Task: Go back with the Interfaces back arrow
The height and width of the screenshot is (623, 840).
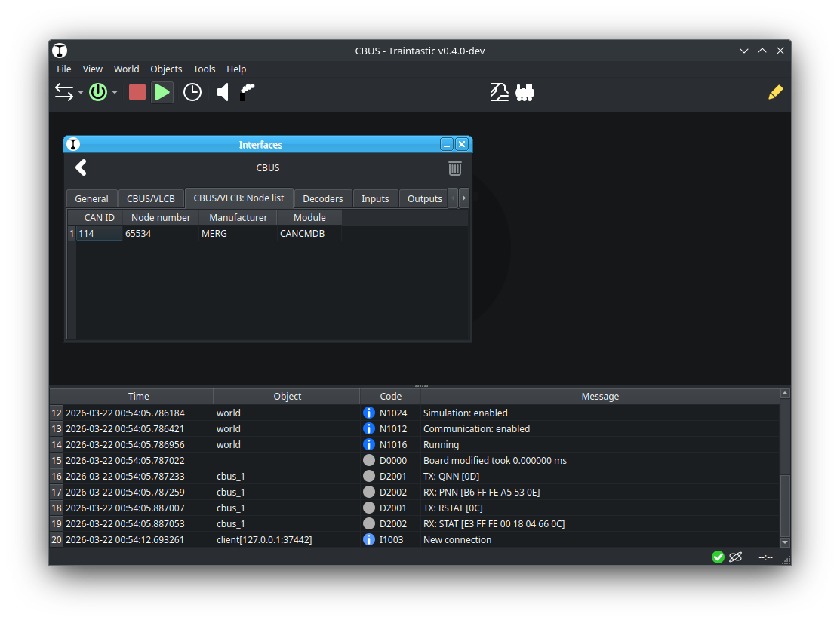Action: (82, 168)
